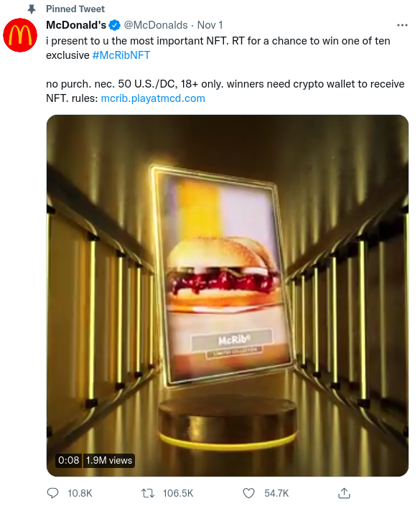Click the Pinned Tweet label
The height and width of the screenshot is (506, 420).
point(75,9)
